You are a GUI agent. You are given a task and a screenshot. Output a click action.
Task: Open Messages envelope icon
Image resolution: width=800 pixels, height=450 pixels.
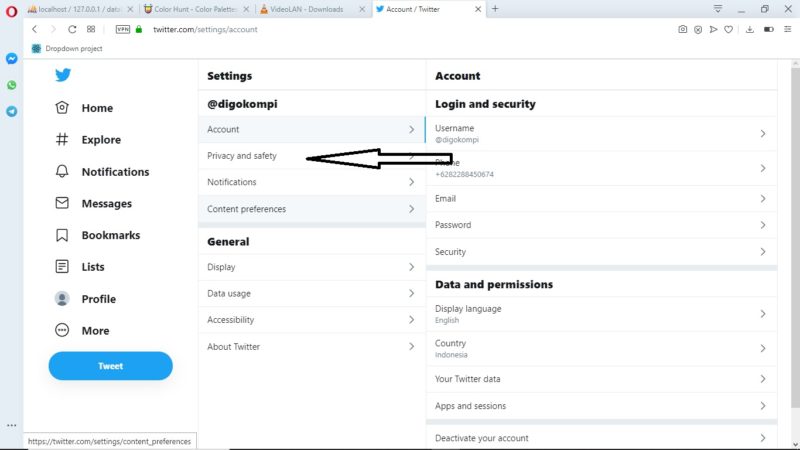coord(62,203)
